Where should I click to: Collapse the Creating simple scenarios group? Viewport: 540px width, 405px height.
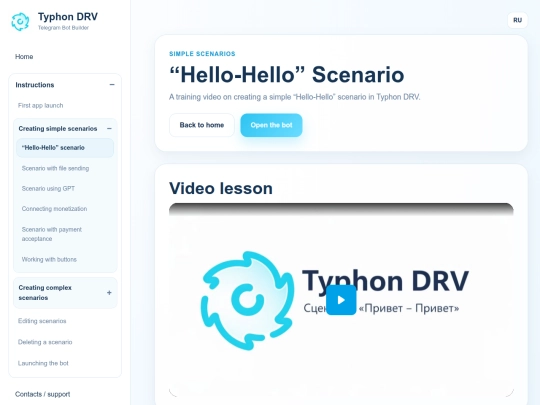(x=109, y=128)
